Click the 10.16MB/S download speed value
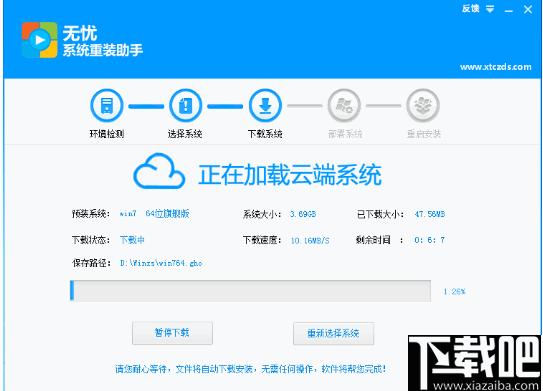 [310, 240]
